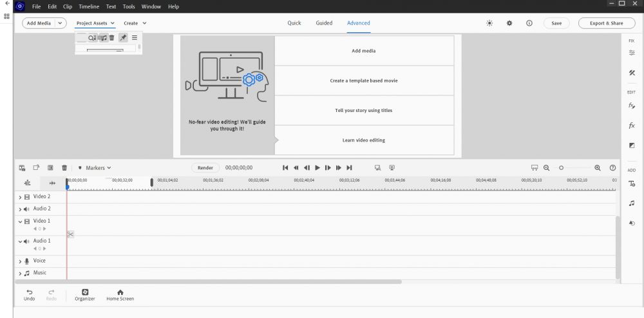644x318 pixels.
Task: Click the Render button
Action: coord(205,168)
